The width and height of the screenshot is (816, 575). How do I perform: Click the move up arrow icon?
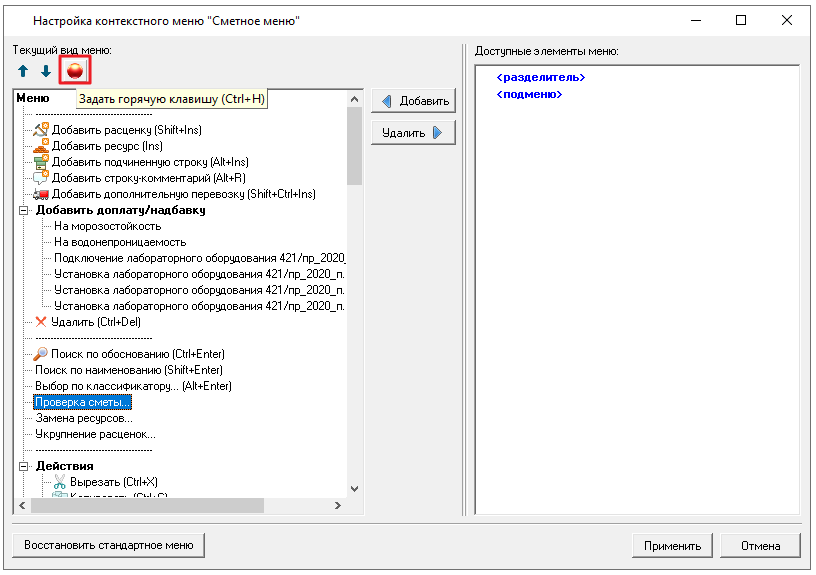point(23,71)
